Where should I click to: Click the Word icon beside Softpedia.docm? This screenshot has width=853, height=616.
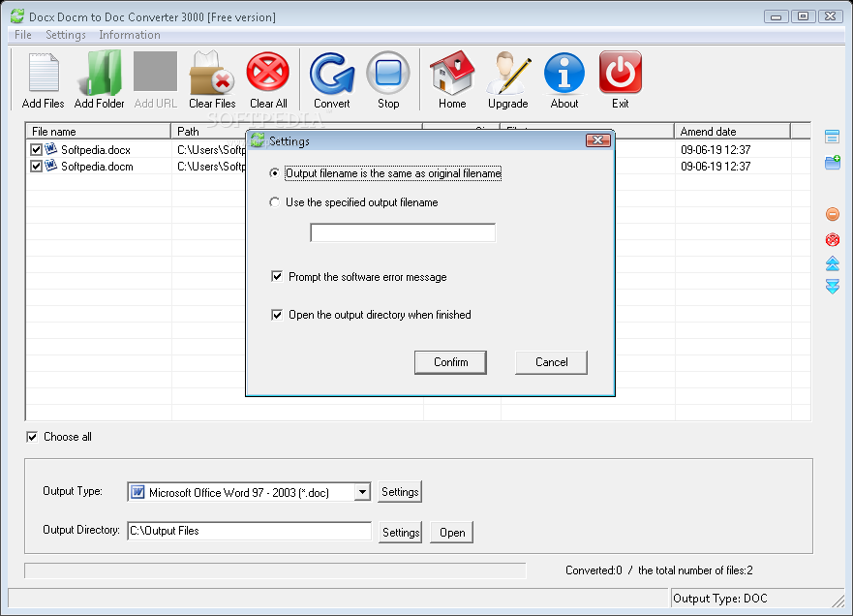click(x=51, y=166)
